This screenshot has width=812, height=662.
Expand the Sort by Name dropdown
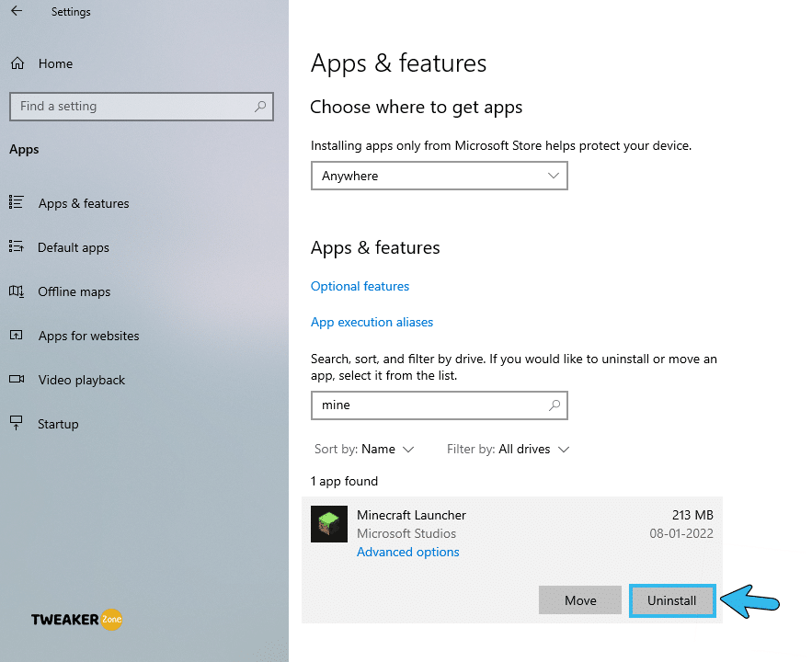364,449
